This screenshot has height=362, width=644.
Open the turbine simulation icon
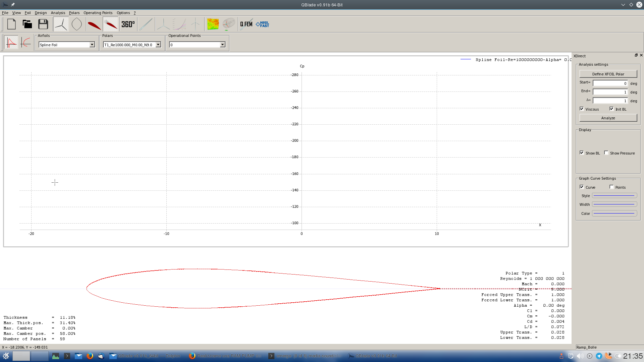point(196,24)
